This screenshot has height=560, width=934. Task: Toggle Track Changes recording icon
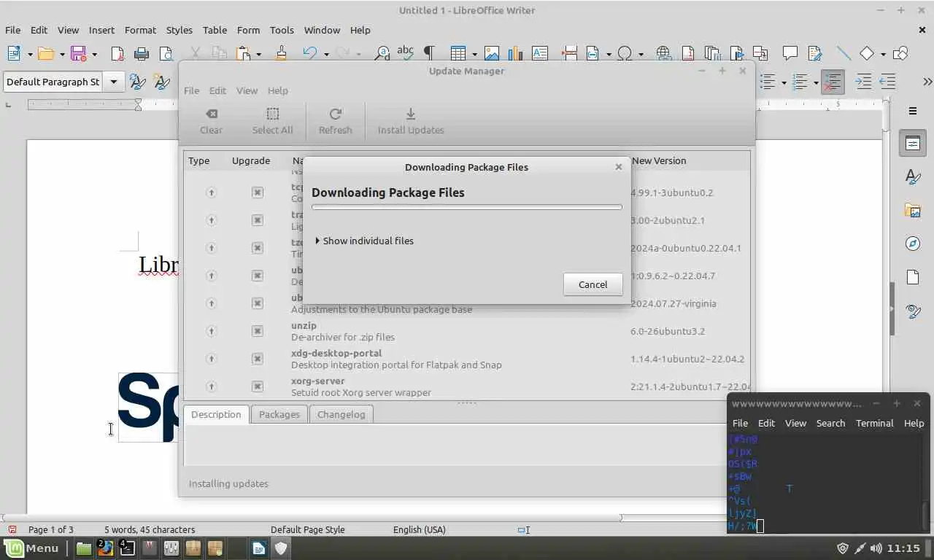pyautogui.click(x=814, y=53)
